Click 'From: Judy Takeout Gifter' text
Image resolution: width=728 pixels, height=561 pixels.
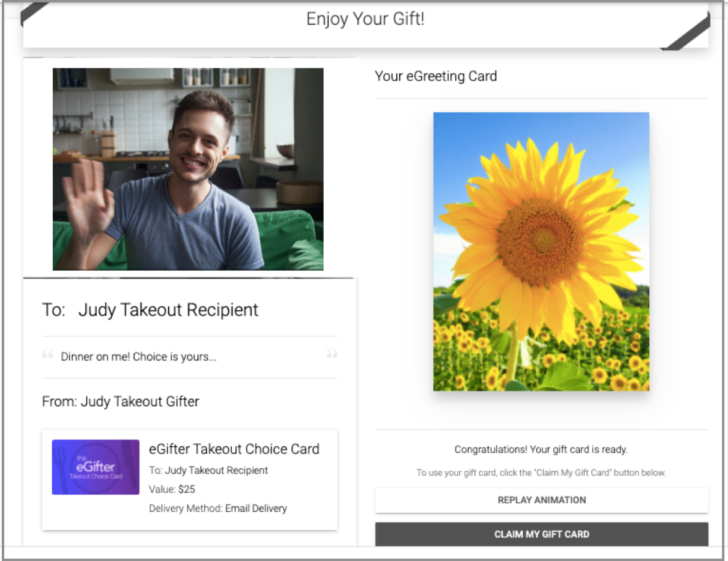121,401
